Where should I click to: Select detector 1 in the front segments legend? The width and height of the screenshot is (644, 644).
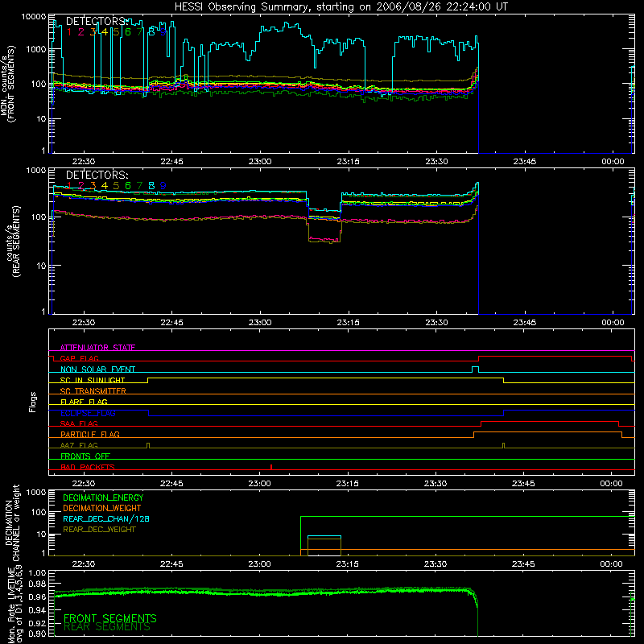69,32
